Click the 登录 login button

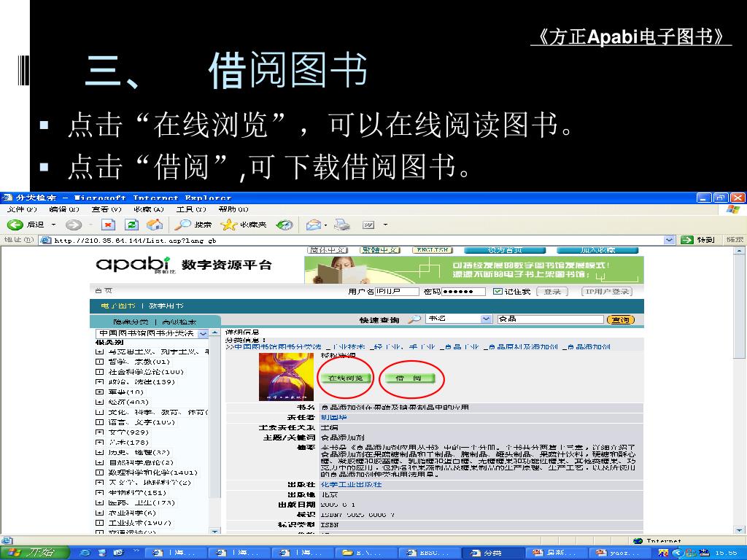point(552,292)
